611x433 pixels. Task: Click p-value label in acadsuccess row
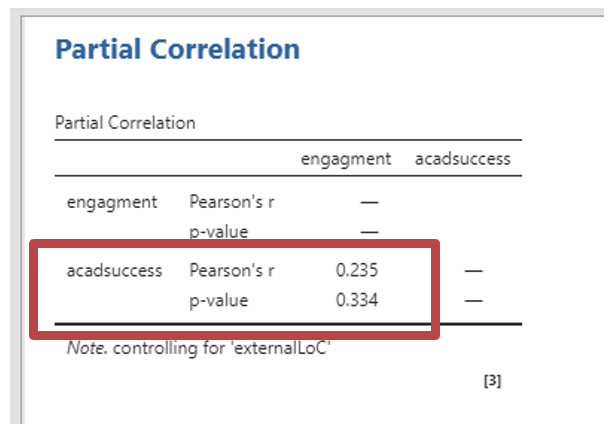[218, 299]
